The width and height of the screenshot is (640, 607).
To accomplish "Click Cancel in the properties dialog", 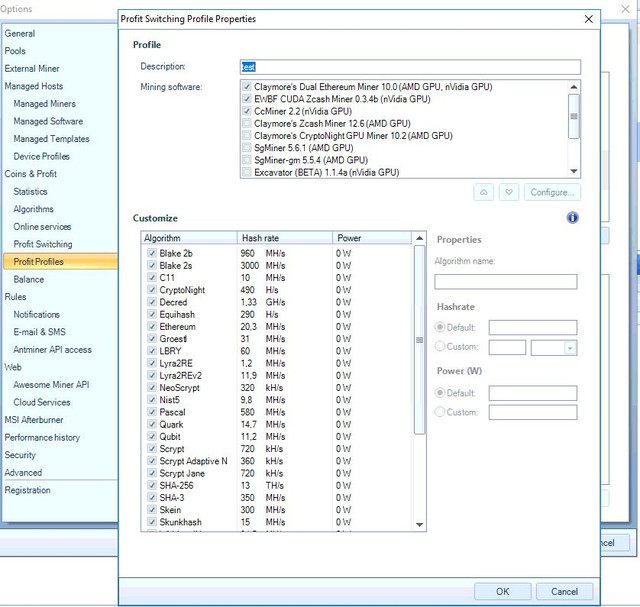I will click(564, 591).
